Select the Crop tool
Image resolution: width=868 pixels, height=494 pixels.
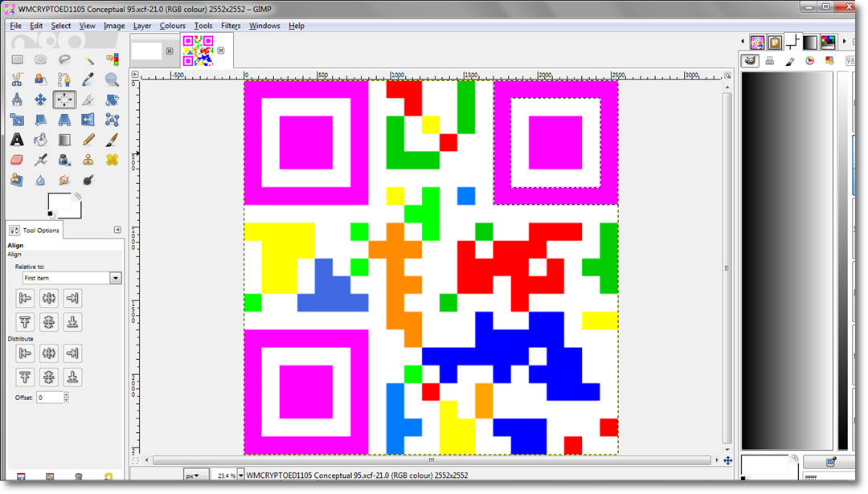pos(88,100)
